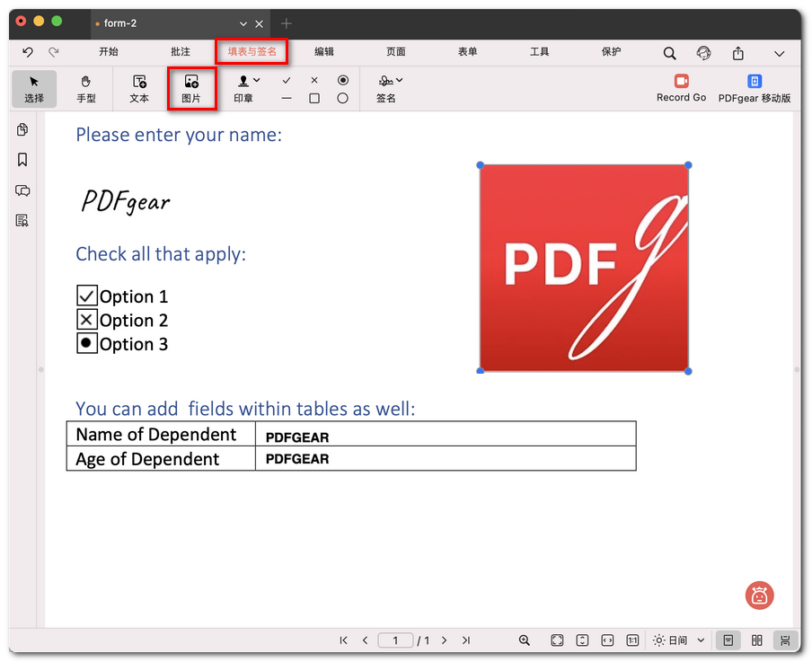The image size is (812, 662).
Task: Go to the next page arrow
Action: click(445, 640)
